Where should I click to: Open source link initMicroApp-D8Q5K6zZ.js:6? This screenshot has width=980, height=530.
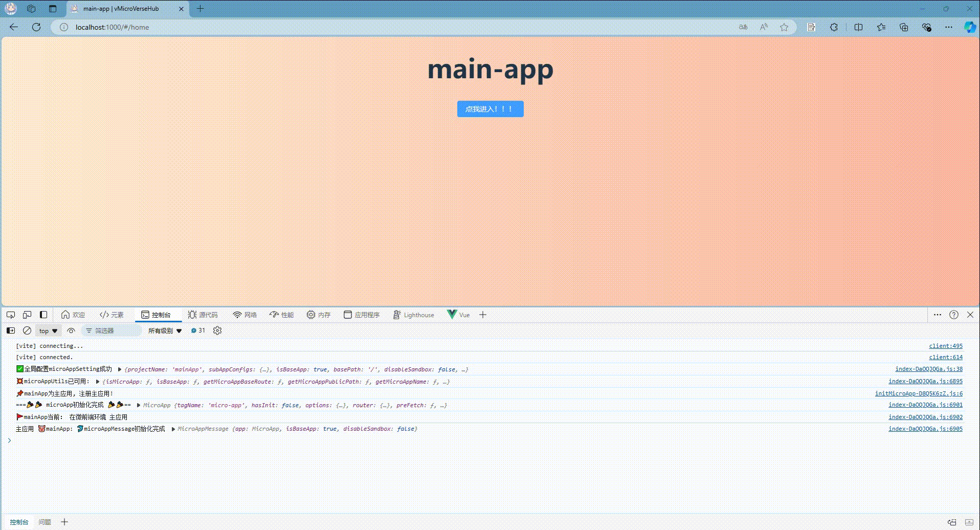[x=919, y=393]
